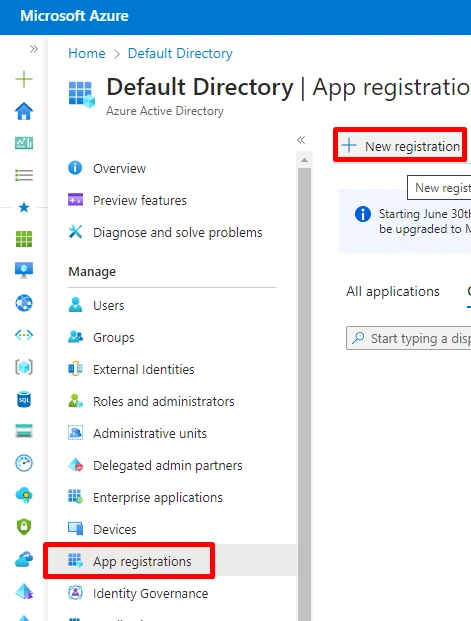Open the Resource groups cube icon
The width and height of the screenshot is (471, 621).
24,367
